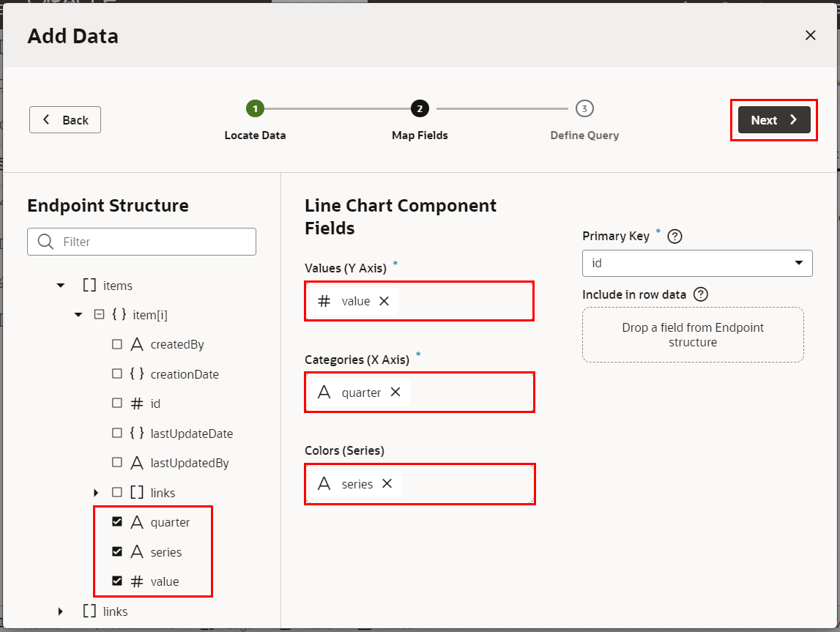
Task: Click Primary Key help question mark icon
Action: click(675, 237)
